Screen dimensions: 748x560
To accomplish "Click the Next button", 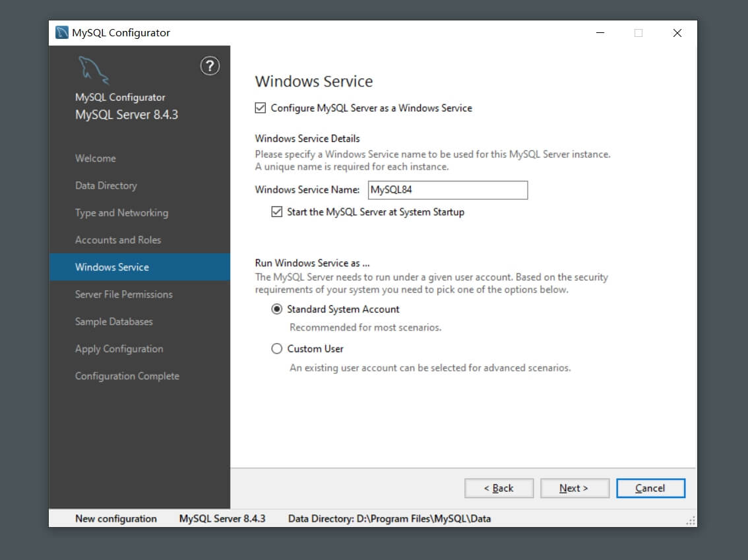I will pyautogui.click(x=575, y=488).
